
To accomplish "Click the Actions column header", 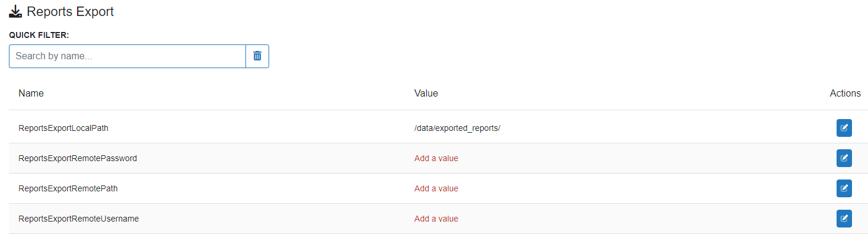I will (845, 94).
